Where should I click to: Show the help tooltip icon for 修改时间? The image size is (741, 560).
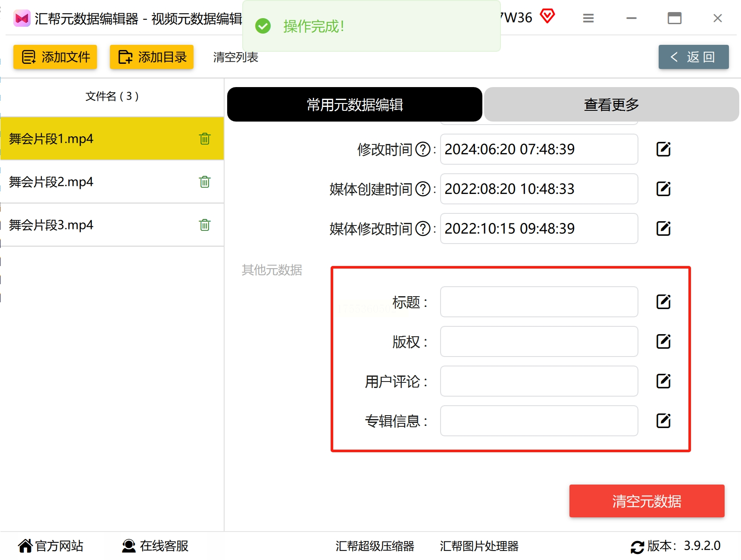click(x=423, y=150)
